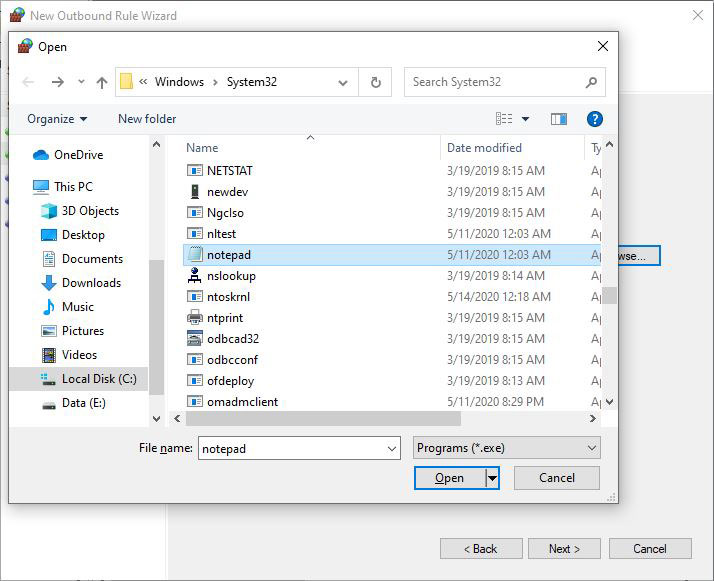This screenshot has height=581, width=714.
Task: Sort by the Date modified column header
Action: [x=484, y=148]
